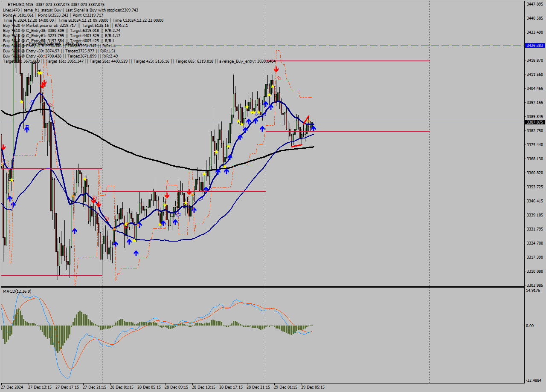Click the '27 Dec 17:15' time axis label
This screenshot has height=392, width=546.
coord(67,387)
